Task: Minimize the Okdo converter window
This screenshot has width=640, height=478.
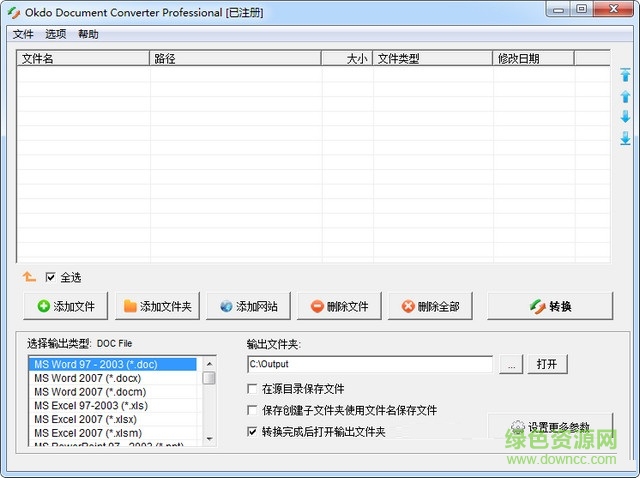Action: pyautogui.click(x=558, y=9)
